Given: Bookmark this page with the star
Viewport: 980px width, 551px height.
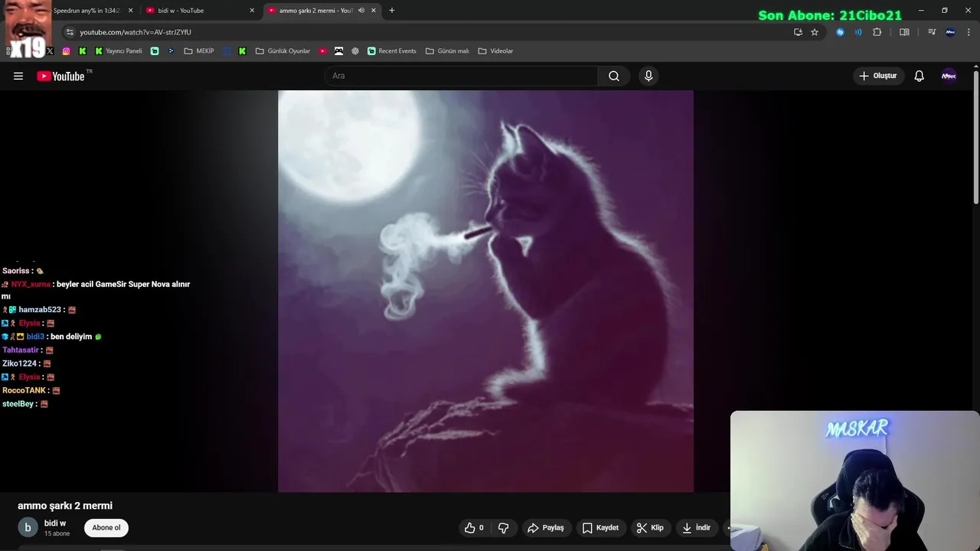Looking at the screenshot, I should [815, 32].
